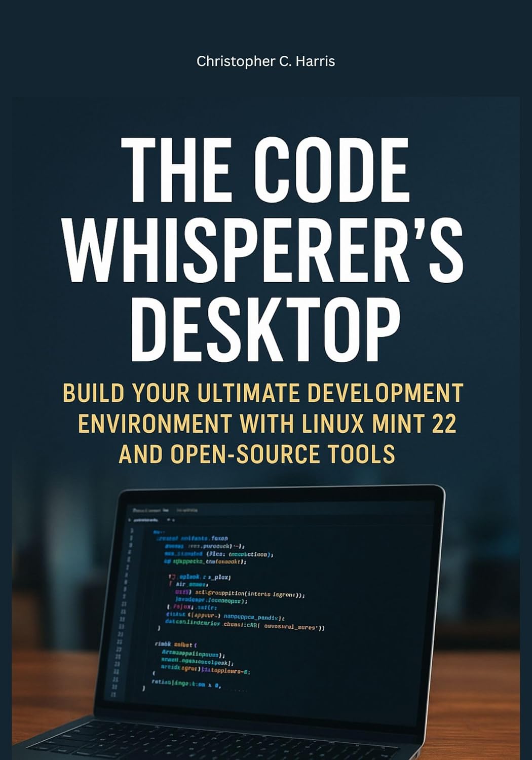
Task: Select the title words THE CODE
Action: 265,170
